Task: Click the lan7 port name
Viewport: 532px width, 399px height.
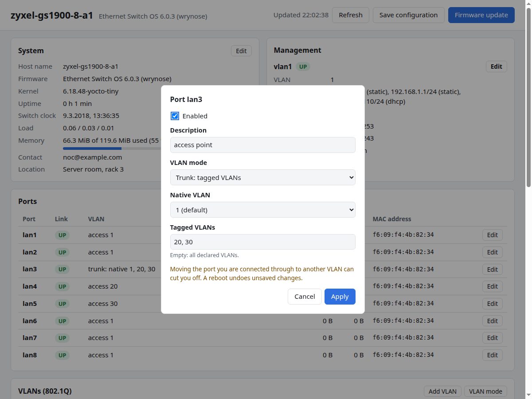Action: pyautogui.click(x=30, y=338)
